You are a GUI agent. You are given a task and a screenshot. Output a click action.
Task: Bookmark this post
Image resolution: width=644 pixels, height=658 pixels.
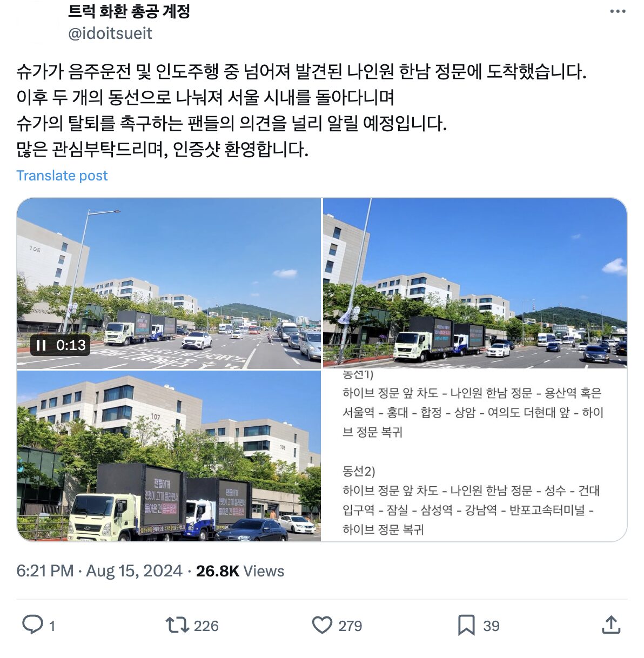click(466, 625)
